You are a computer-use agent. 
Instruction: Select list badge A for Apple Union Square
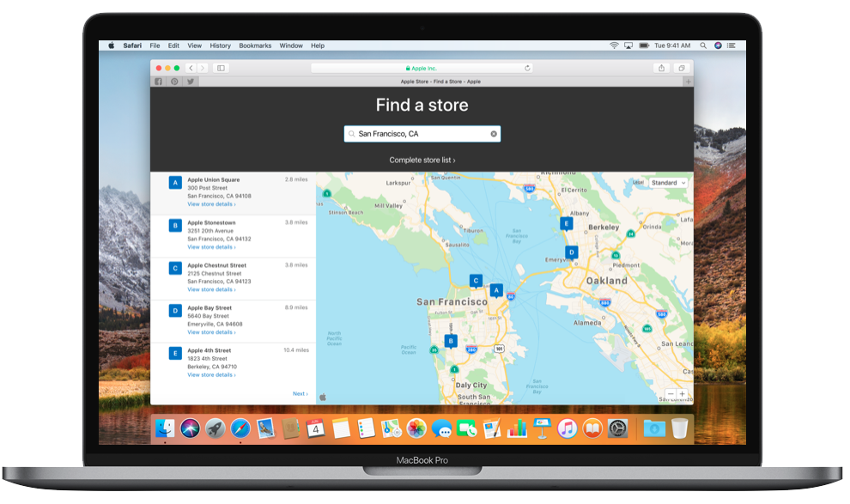coord(175,183)
